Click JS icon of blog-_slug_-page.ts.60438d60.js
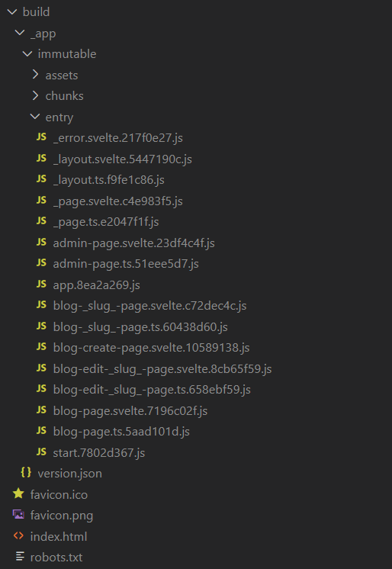The image size is (392, 569). 41,326
